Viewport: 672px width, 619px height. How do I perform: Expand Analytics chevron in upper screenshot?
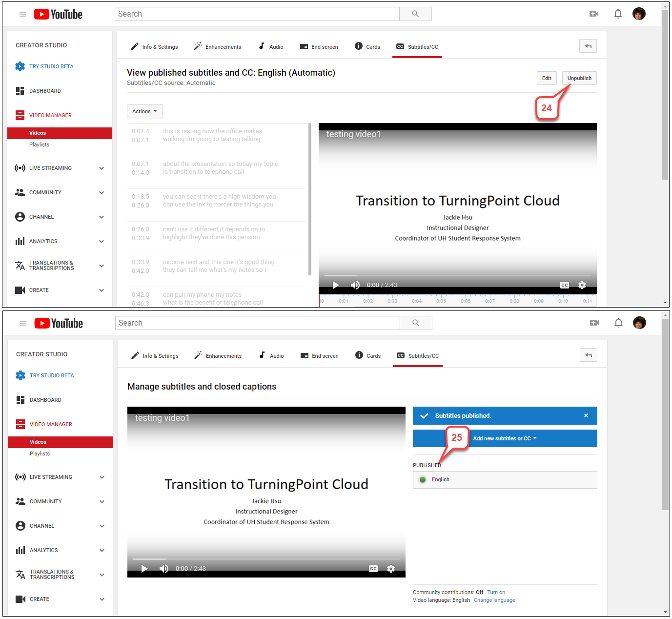(102, 241)
